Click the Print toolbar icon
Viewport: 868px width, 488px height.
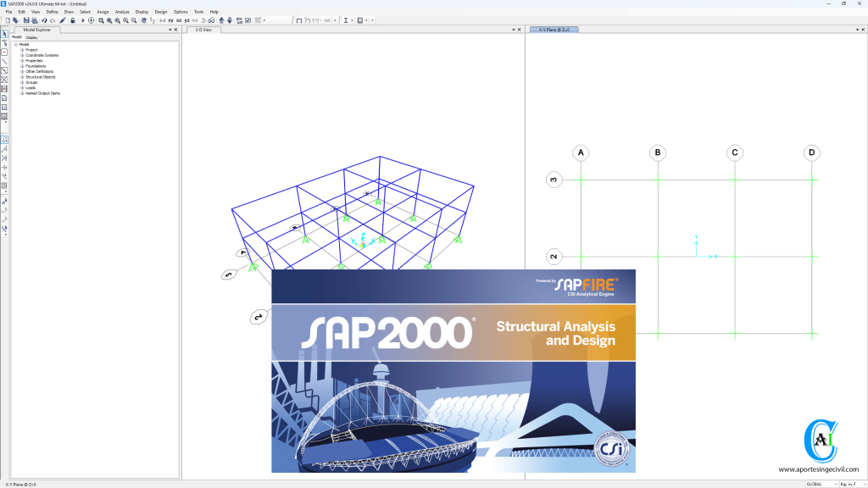[x=34, y=19]
